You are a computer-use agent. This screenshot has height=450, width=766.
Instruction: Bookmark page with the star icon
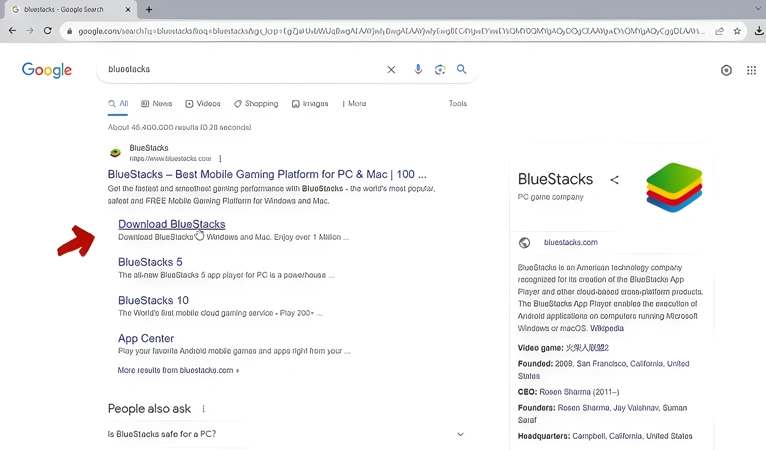coord(737,31)
